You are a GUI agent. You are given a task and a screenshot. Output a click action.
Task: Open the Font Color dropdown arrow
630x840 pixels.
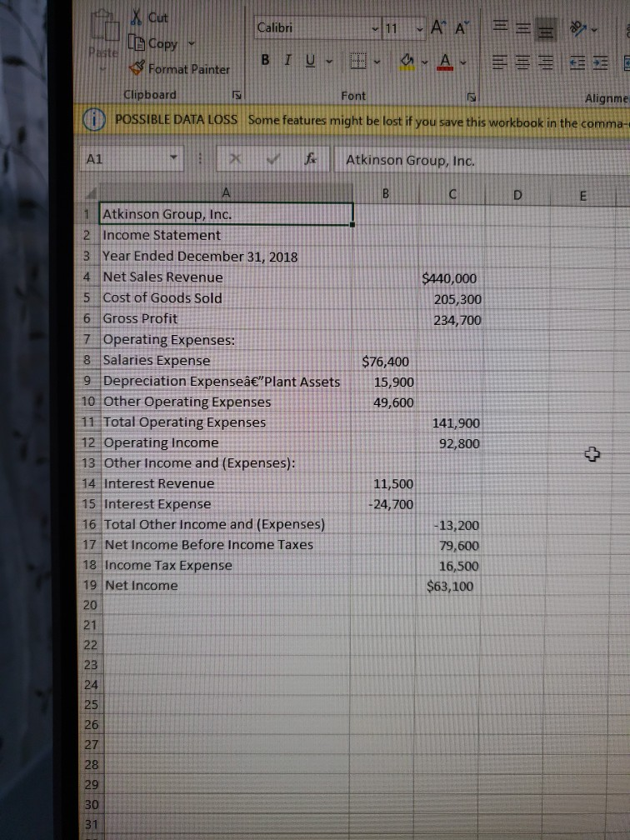pos(462,62)
